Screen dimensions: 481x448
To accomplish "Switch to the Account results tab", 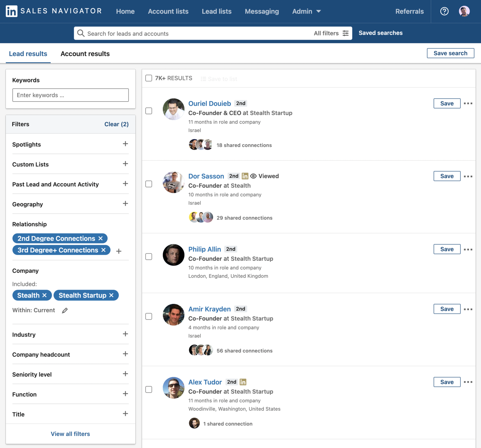I will point(85,54).
